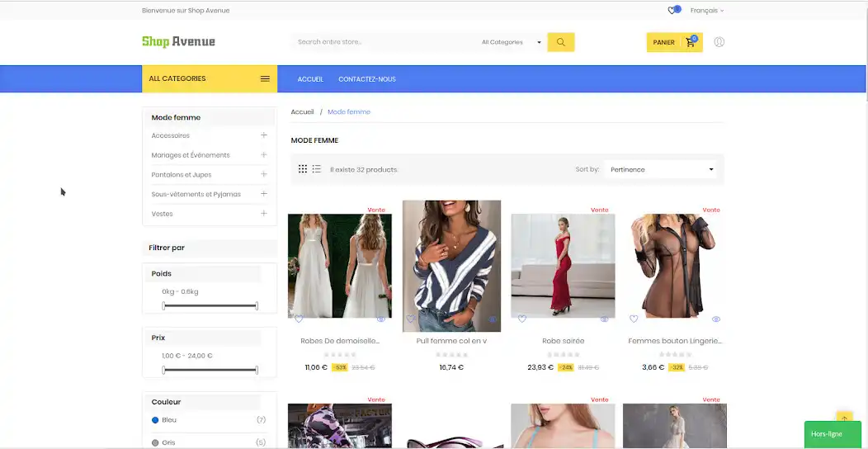Click the Pull femme col en v link
Screen dimensions: 868x449
tap(451, 341)
